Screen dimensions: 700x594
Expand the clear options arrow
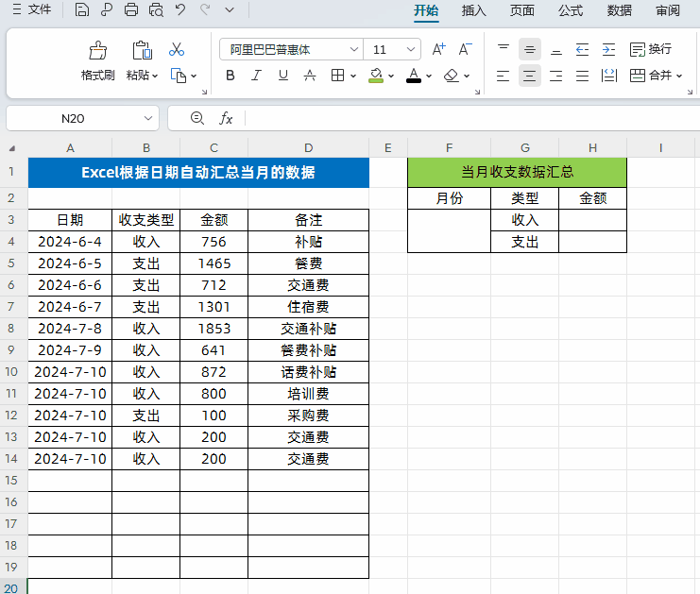[x=467, y=76]
